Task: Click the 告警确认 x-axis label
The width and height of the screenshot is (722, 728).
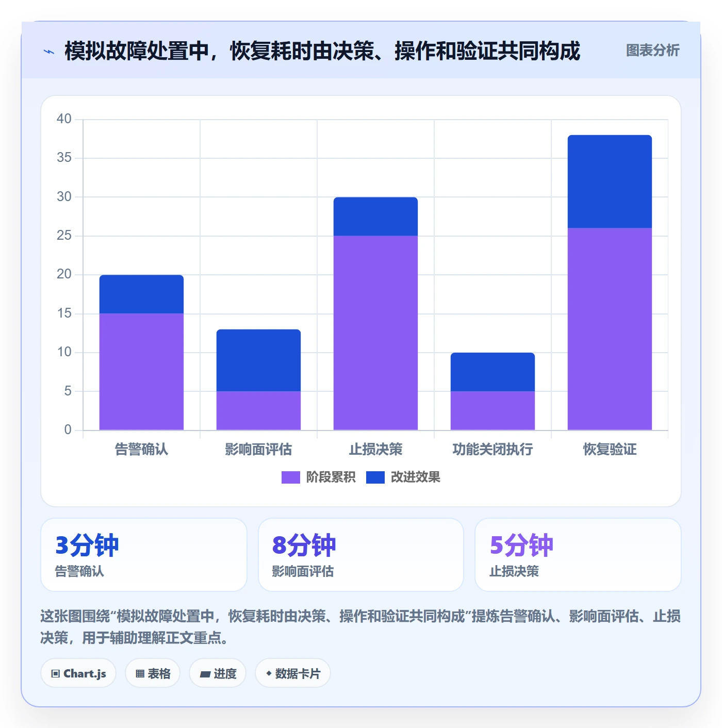Action: (141, 450)
